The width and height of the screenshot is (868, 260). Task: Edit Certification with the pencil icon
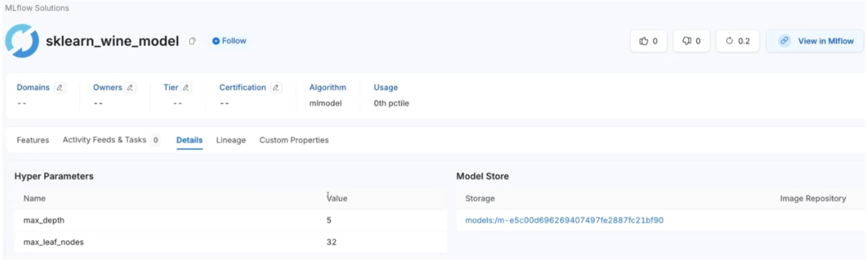pyautogui.click(x=276, y=88)
